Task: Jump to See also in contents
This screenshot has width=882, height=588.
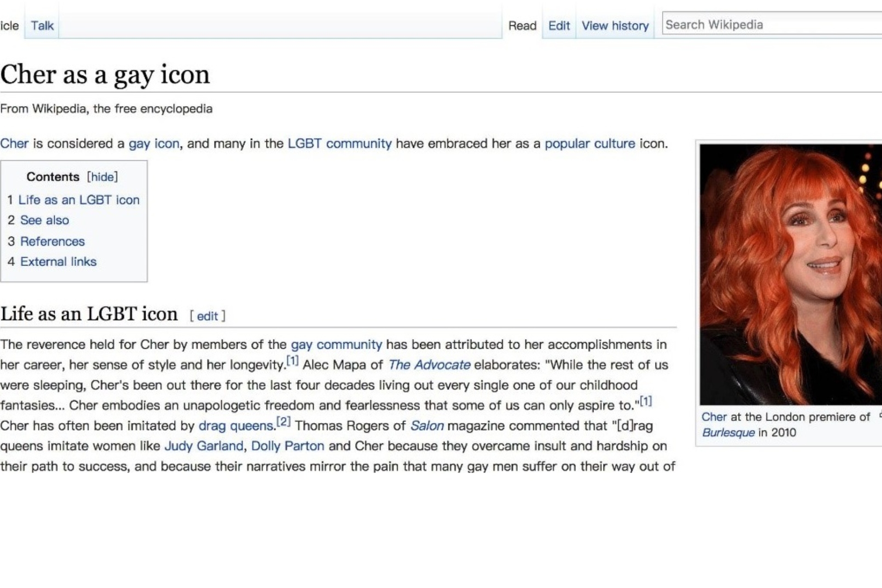Action: click(x=45, y=220)
